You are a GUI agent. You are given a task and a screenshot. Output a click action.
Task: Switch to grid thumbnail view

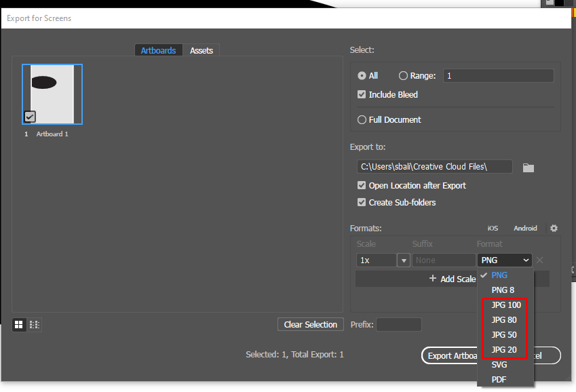tap(18, 324)
